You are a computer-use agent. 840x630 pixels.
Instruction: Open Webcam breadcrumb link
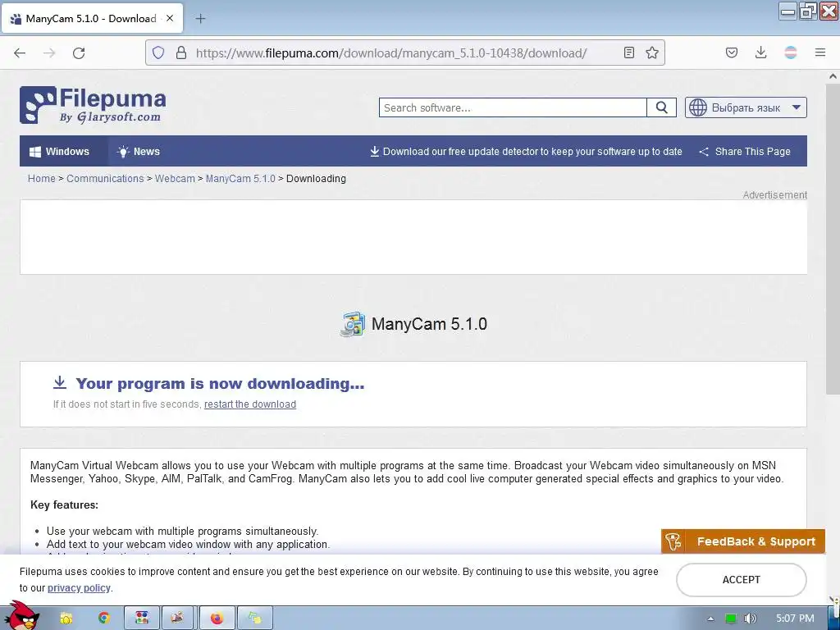pos(175,178)
